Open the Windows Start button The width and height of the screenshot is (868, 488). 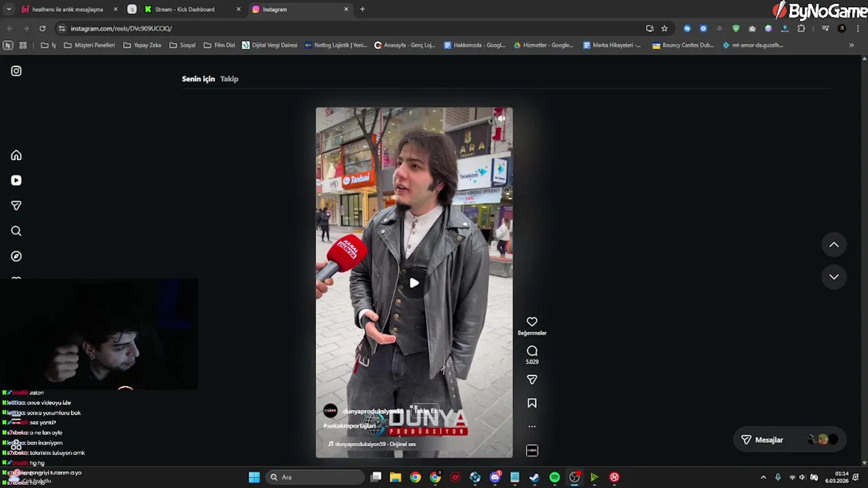(x=254, y=477)
